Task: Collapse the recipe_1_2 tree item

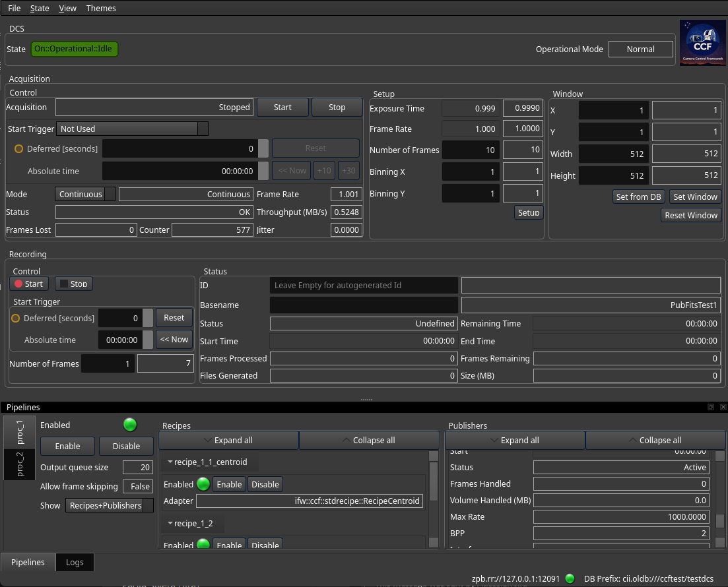Action: click(170, 524)
